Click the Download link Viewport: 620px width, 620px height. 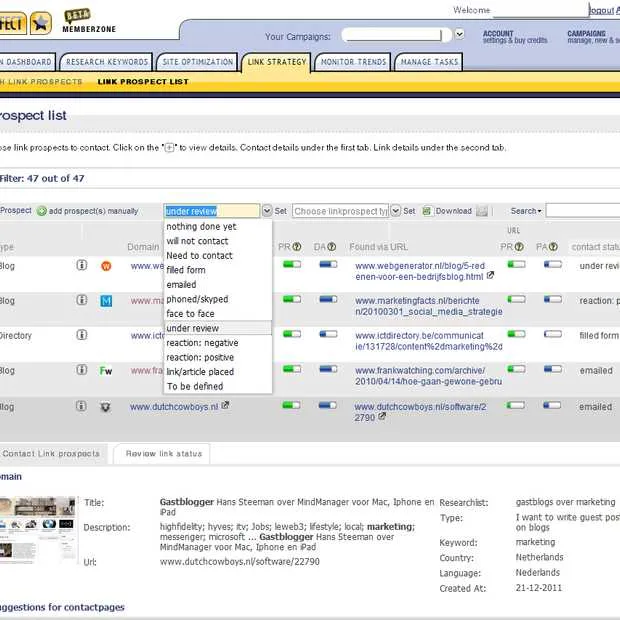[x=454, y=211]
